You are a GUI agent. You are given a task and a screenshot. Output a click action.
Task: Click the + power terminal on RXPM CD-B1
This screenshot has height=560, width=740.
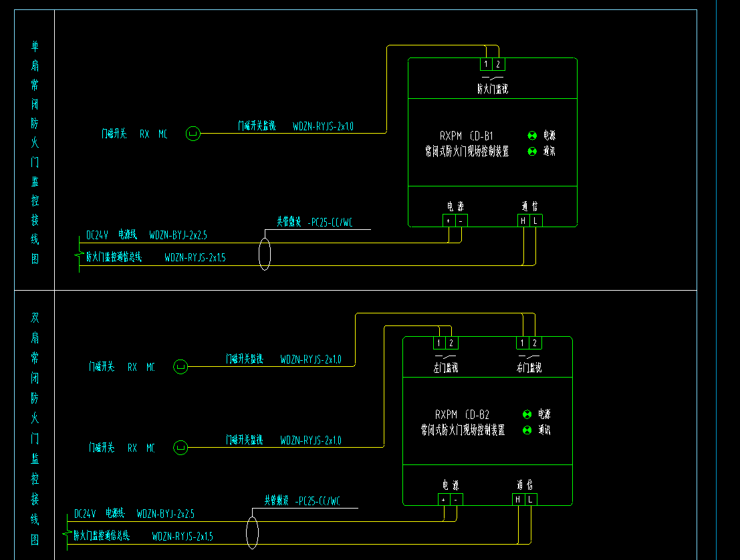point(449,221)
